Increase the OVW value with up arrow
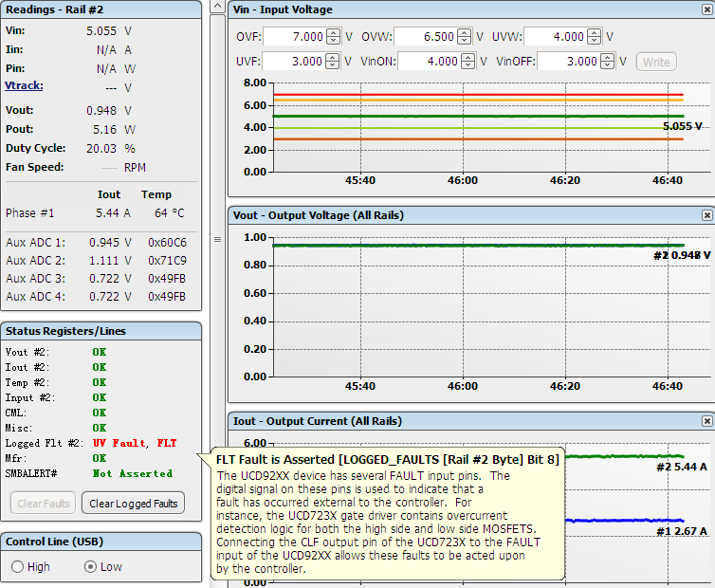 (x=465, y=33)
